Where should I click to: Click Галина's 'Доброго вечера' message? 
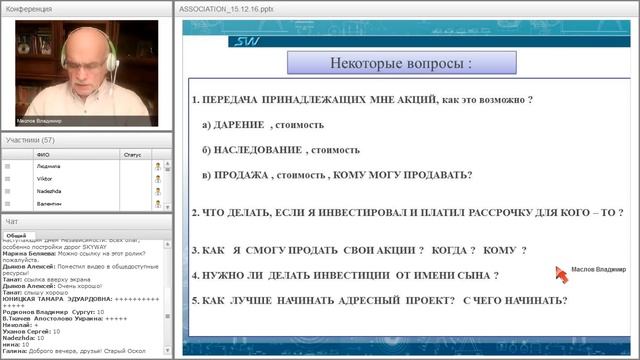point(74,351)
